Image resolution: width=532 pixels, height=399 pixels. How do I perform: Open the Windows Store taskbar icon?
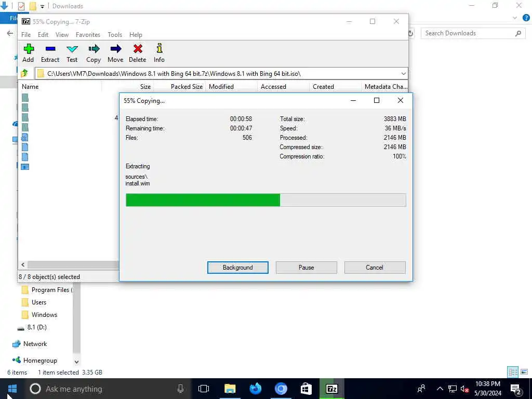pos(306,389)
